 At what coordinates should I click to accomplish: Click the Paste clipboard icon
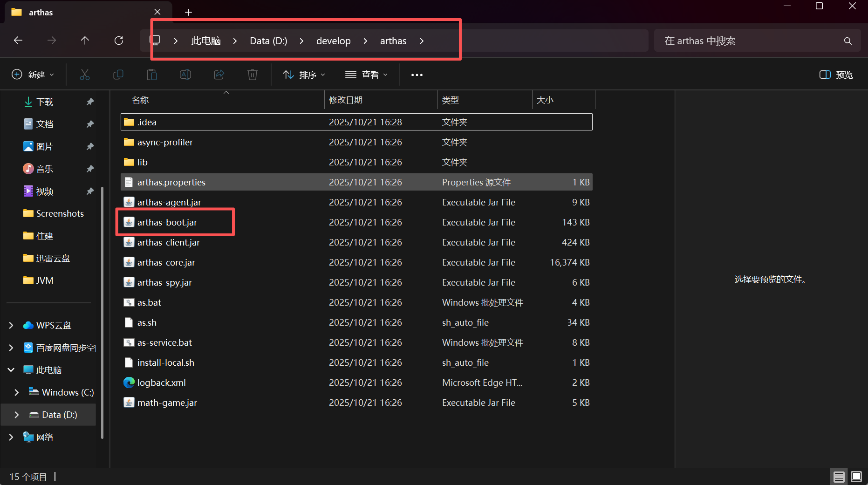(152, 75)
